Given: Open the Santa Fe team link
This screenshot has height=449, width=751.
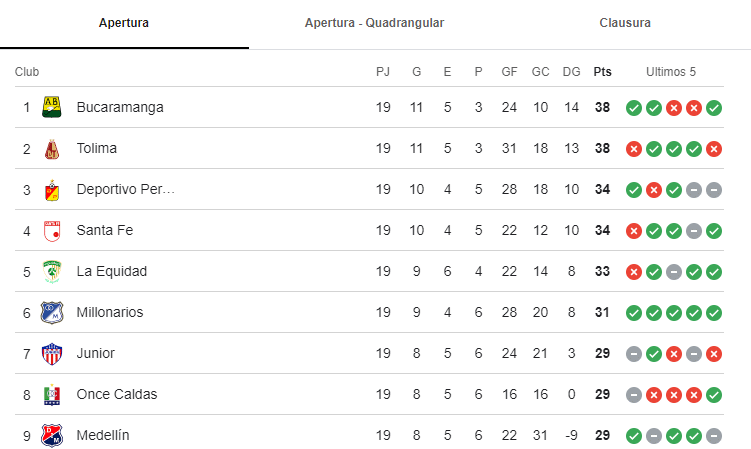Looking at the screenshot, I should (105, 230).
